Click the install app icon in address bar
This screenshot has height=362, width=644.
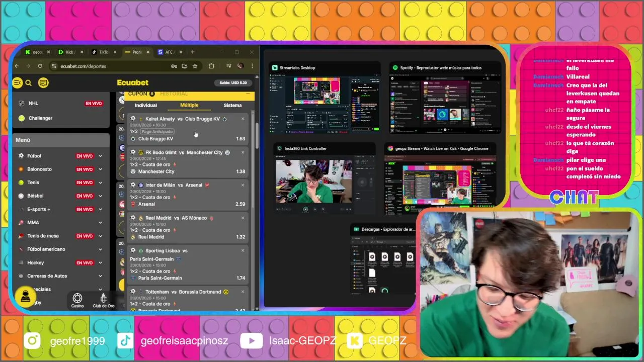coord(185,66)
